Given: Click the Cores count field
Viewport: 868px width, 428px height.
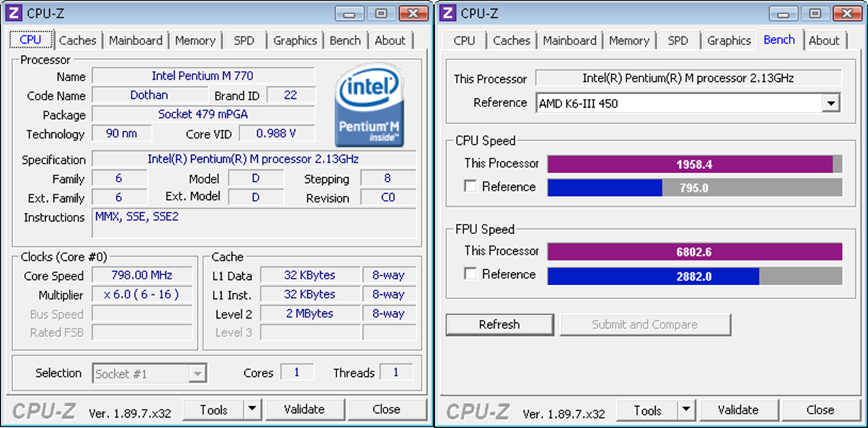Looking at the screenshot, I should click(x=296, y=373).
